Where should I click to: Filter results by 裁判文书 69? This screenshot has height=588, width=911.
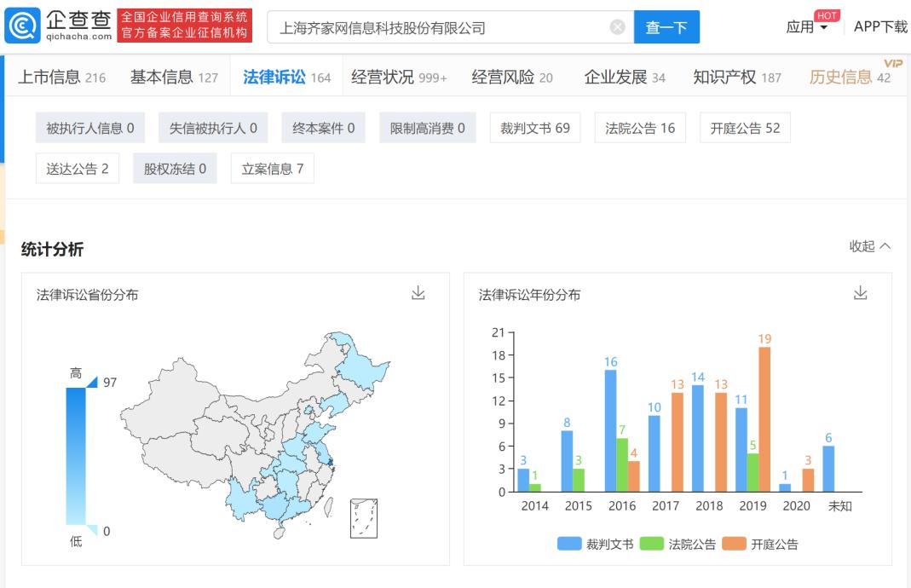[x=535, y=127]
